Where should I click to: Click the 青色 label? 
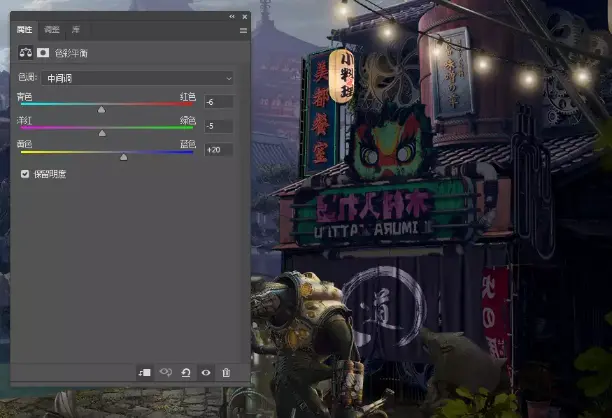coord(24,96)
